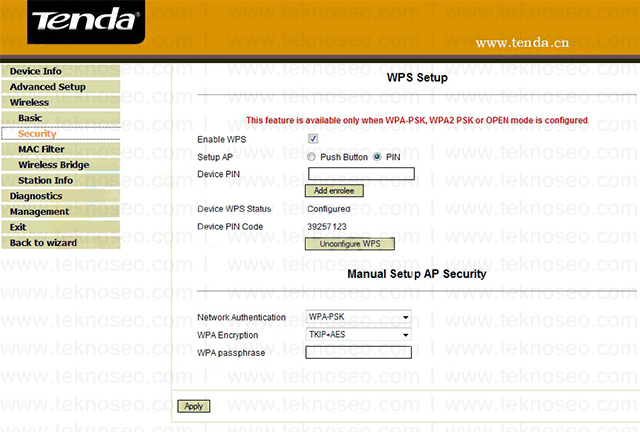
Task: Open the www.tenda.cn link
Action: point(522,42)
